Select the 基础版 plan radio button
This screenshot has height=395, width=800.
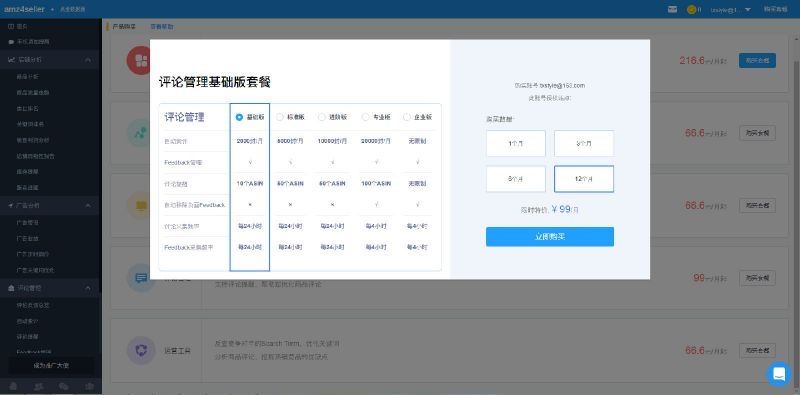tap(239, 117)
